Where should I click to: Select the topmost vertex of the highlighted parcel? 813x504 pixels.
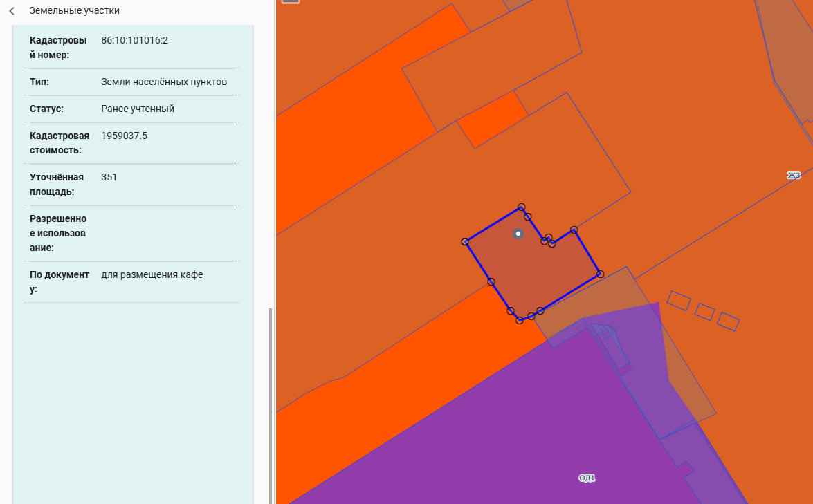point(522,207)
